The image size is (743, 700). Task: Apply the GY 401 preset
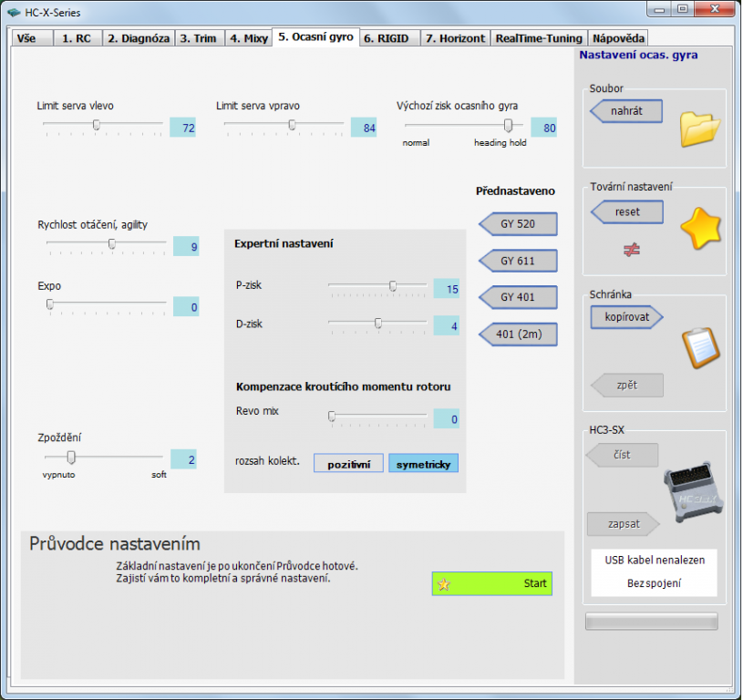pos(517,297)
